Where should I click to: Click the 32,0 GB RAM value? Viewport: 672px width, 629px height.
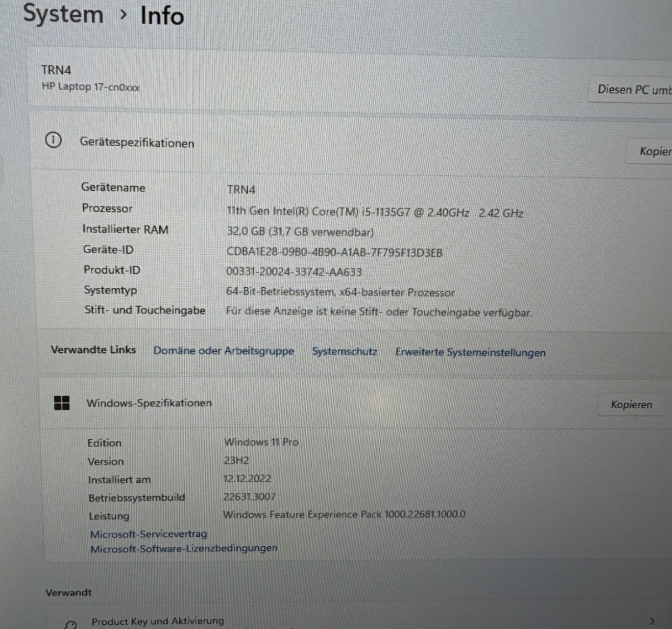tap(300, 232)
